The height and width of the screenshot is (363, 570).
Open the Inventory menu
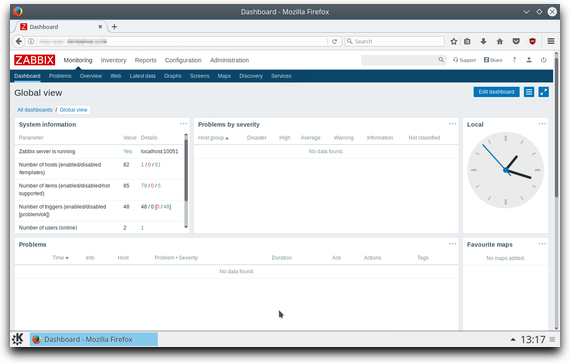(x=113, y=60)
